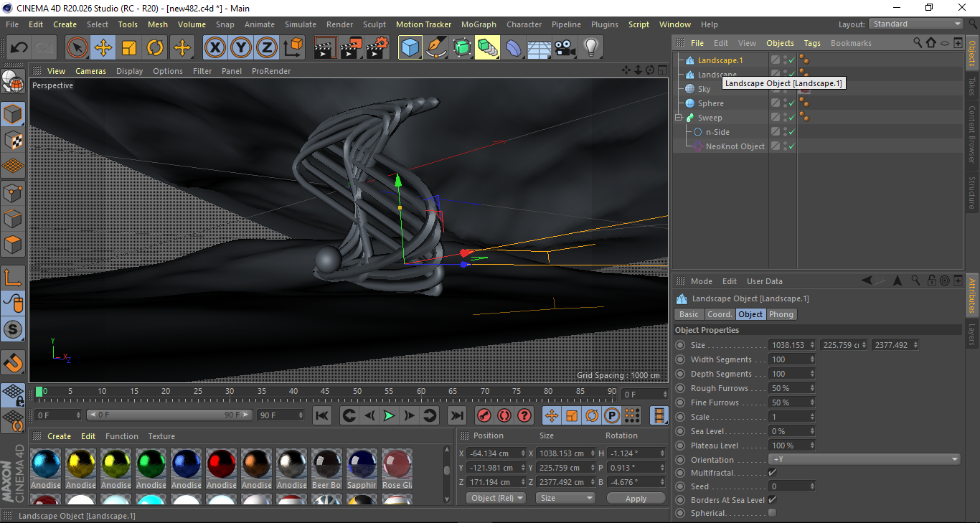This screenshot has height=523, width=980.
Task: Open the Content Browser side tab
Action: point(972,135)
